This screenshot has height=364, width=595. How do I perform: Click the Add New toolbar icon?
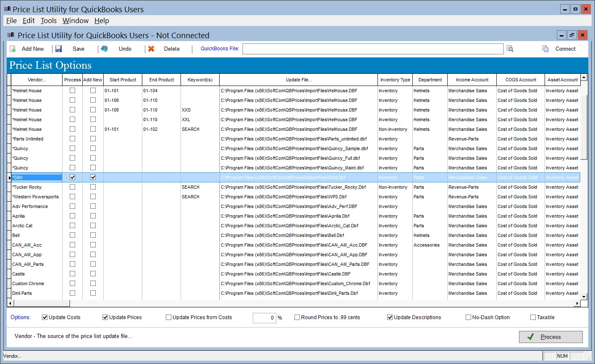pos(13,49)
